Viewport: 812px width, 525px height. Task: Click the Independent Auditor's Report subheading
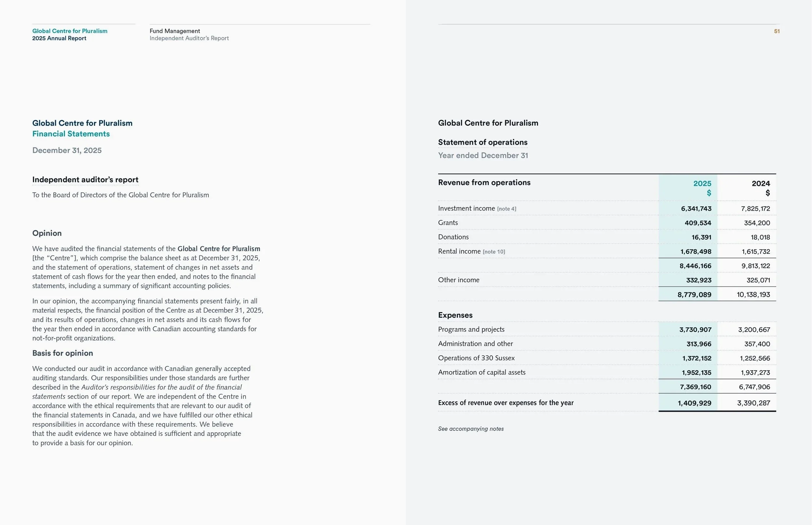coord(189,38)
